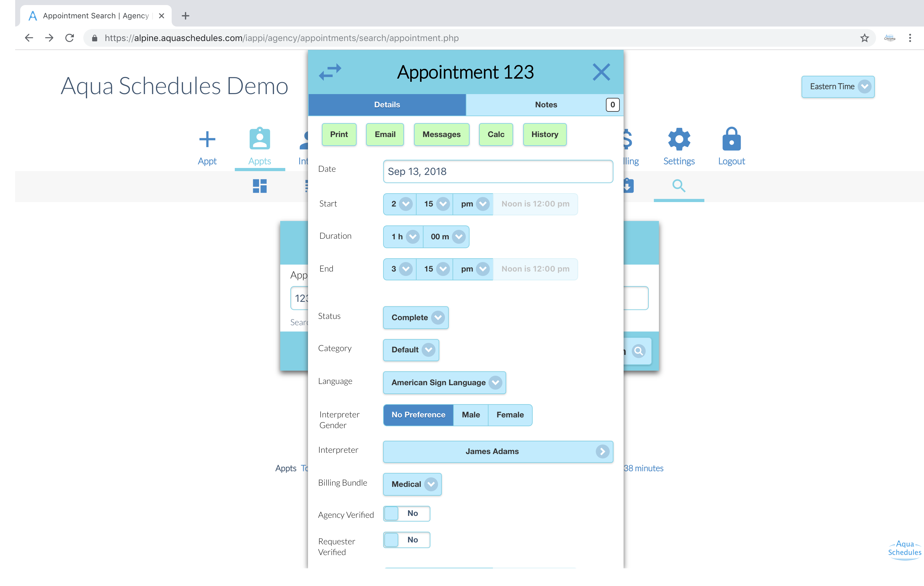The image size is (924, 586).
Task: Expand the End minutes dropdown
Action: tap(435, 269)
